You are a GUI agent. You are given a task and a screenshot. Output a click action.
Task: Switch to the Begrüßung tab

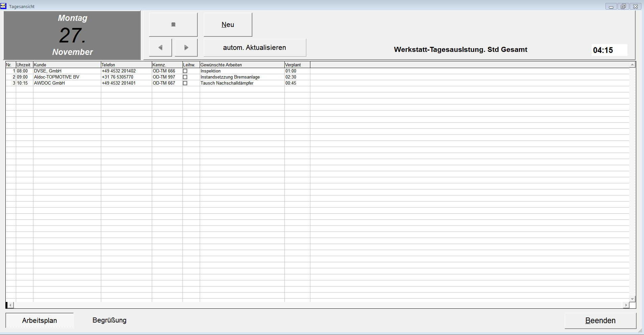tap(109, 320)
